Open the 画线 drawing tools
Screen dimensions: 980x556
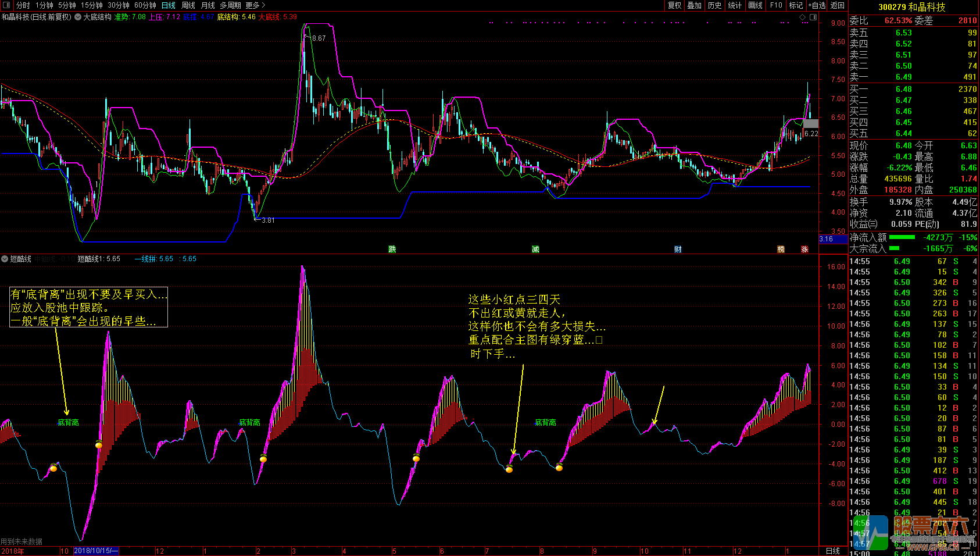[x=755, y=5]
